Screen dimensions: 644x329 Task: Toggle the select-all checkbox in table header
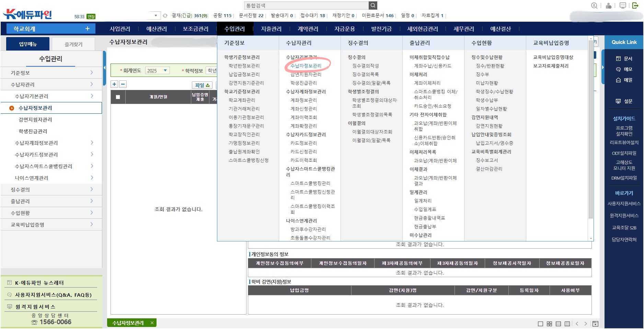click(x=118, y=97)
